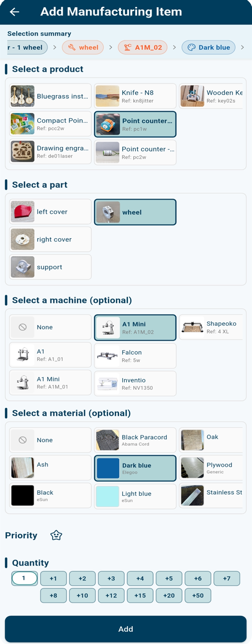Click the robot arm icon on A1M_02 chip
The width and height of the screenshot is (252, 644).
click(127, 47)
